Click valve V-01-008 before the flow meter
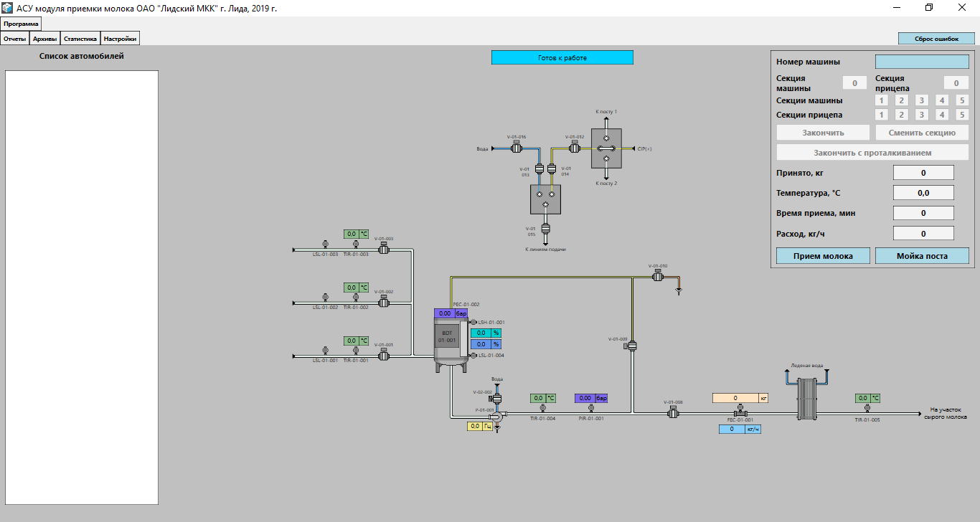The width and height of the screenshot is (980, 522). (x=673, y=412)
